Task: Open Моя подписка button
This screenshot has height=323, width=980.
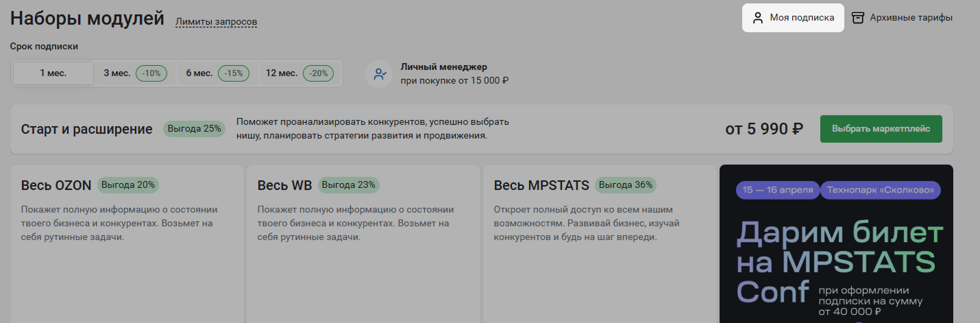Action: 793,18
